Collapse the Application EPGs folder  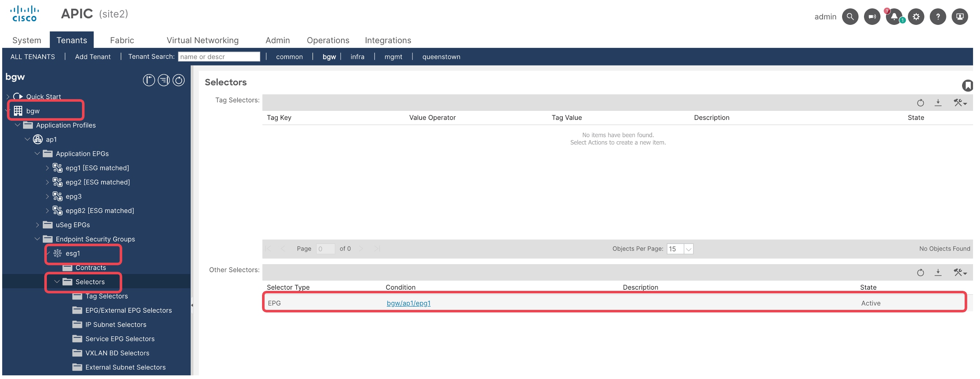(37, 154)
